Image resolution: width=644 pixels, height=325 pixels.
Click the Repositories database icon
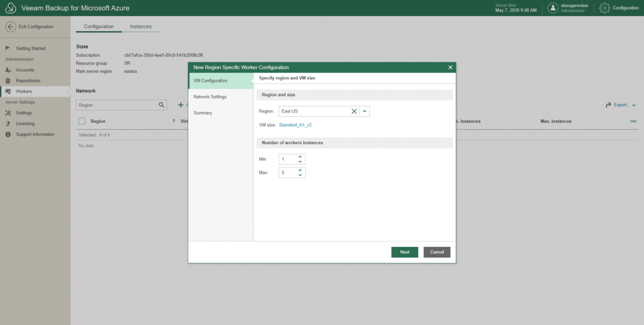8,81
